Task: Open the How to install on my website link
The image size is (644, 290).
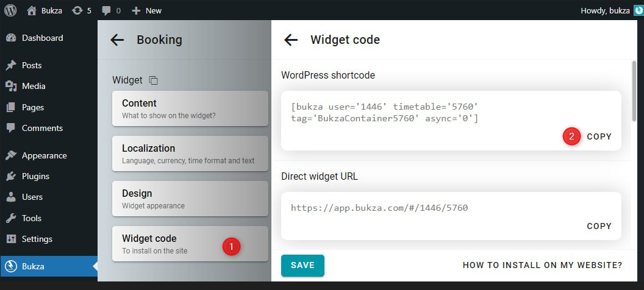Action: (542, 265)
